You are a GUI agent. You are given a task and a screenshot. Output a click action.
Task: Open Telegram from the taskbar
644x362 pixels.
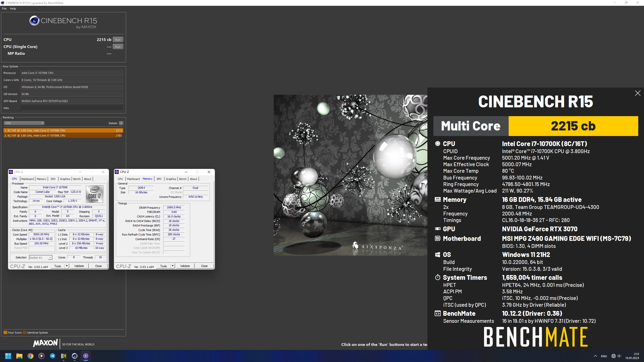[x=53, y=356]
